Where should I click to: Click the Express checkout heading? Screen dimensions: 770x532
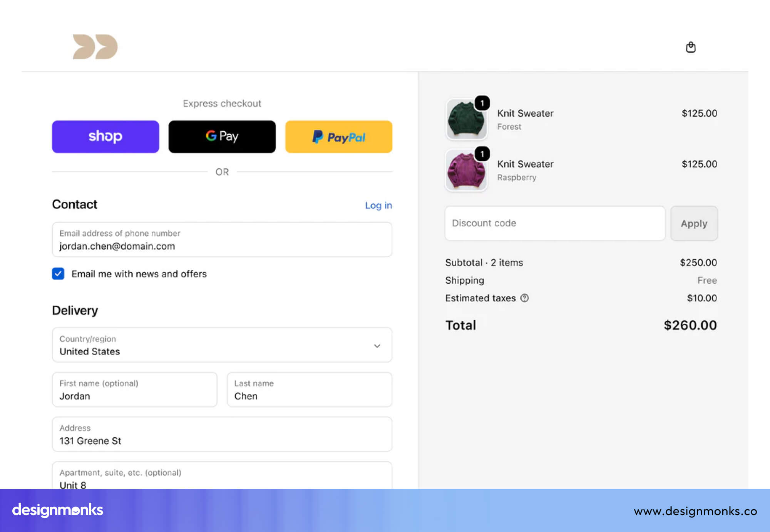pyautogui.click(x=222, y=103)
